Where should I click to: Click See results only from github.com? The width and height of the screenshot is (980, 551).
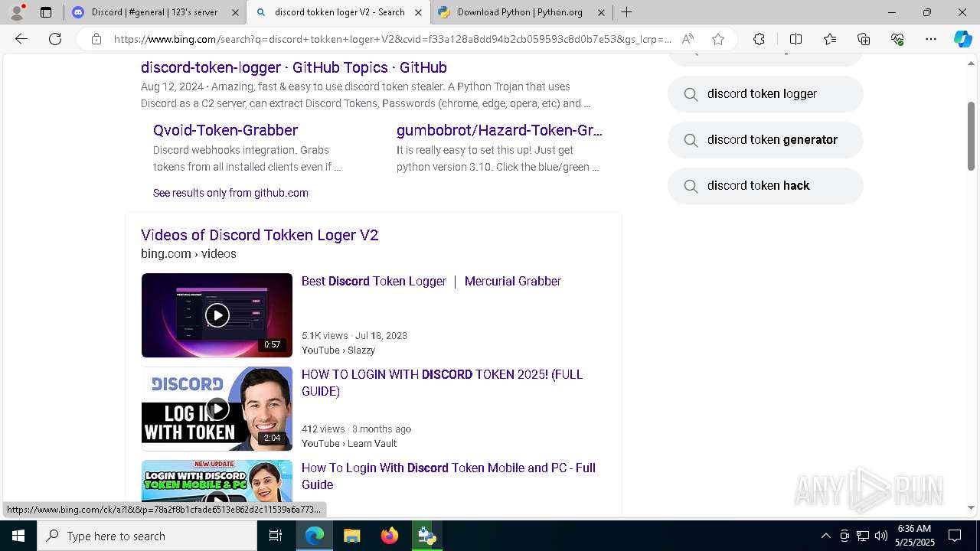pos(230,193)
